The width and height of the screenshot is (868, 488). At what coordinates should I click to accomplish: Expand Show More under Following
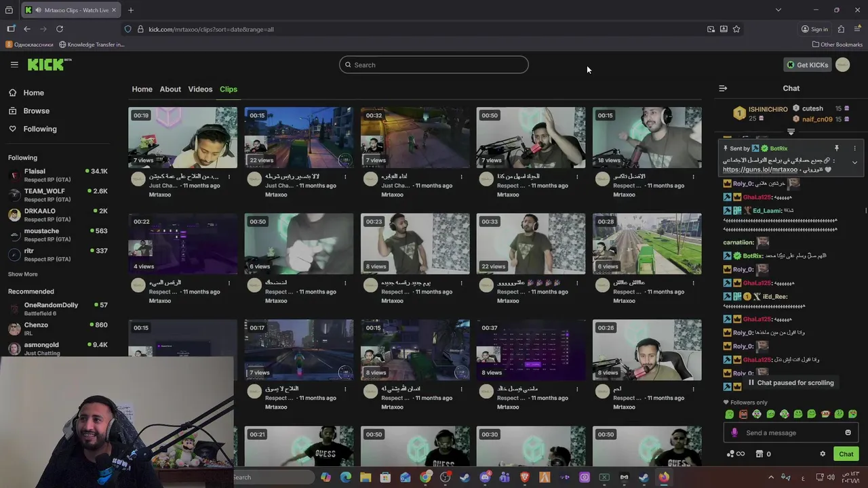(22, 274)
